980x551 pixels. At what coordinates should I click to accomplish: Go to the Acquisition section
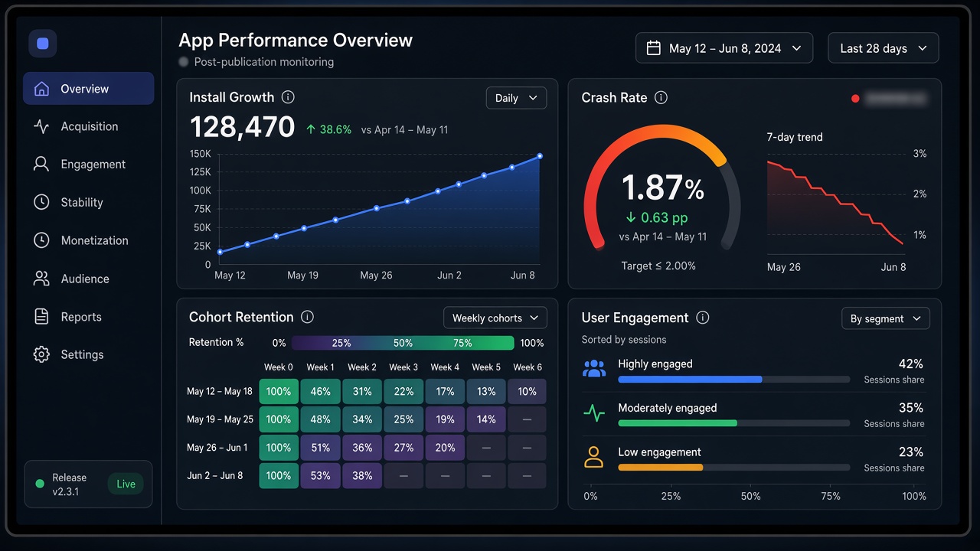click(88, 126)
